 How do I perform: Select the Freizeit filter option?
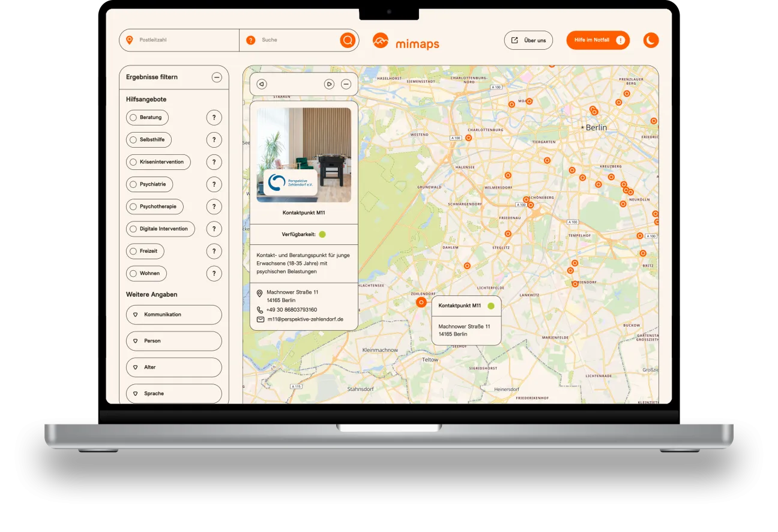(x=145, y=251)
